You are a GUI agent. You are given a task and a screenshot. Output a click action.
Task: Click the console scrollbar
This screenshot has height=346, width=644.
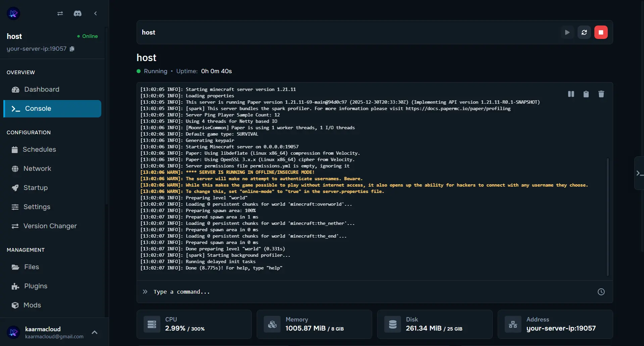pyautogui.click(x=607, y=216)
